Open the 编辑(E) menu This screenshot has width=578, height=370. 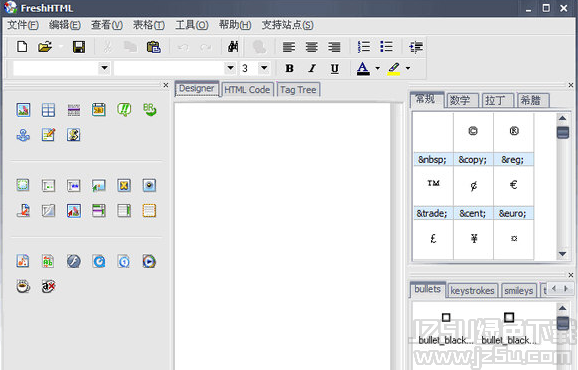65,25
